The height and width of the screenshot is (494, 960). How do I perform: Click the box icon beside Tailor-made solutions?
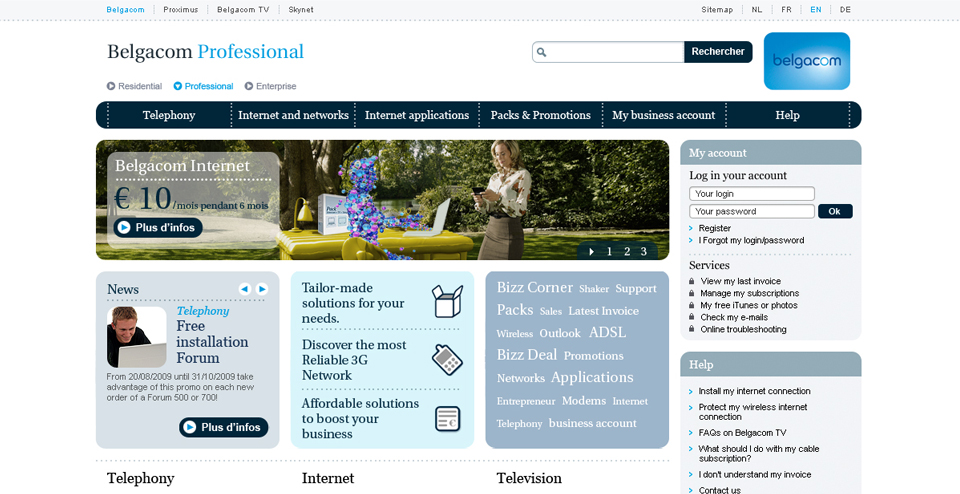coord(447,301)
